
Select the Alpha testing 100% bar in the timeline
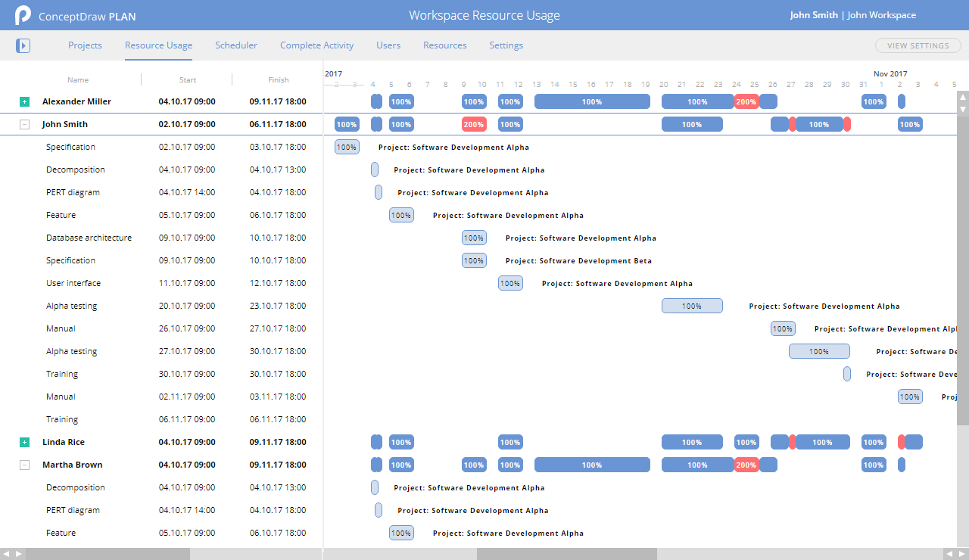click(x=692, y=306)
